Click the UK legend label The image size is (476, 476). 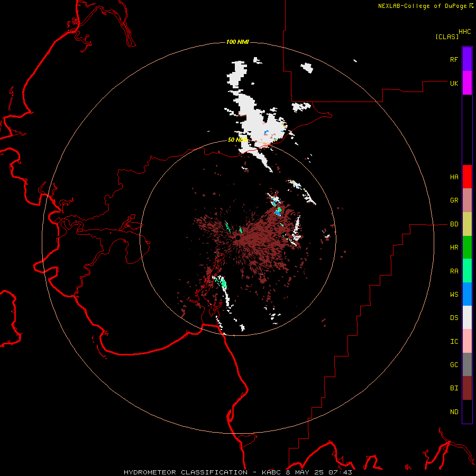click(454, 83)
